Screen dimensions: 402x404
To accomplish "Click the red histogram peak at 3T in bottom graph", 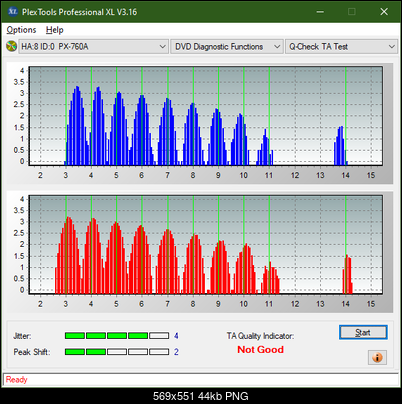I will click(68, 255).
